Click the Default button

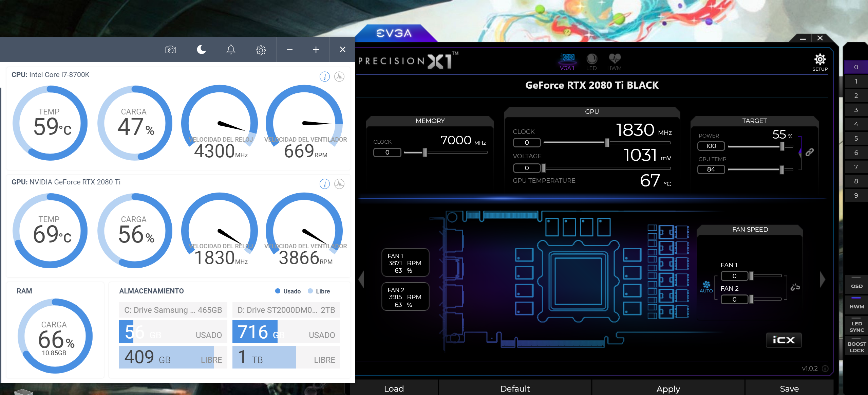(515, 389)
